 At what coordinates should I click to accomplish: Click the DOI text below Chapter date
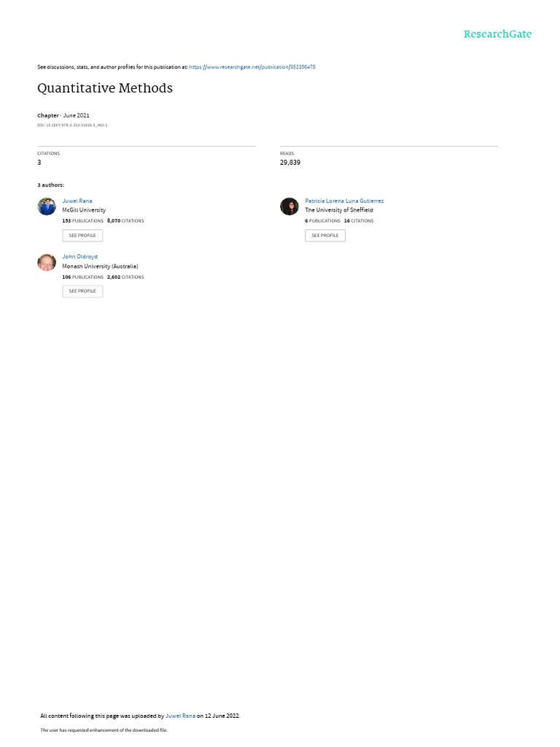(x=72, y=125)
